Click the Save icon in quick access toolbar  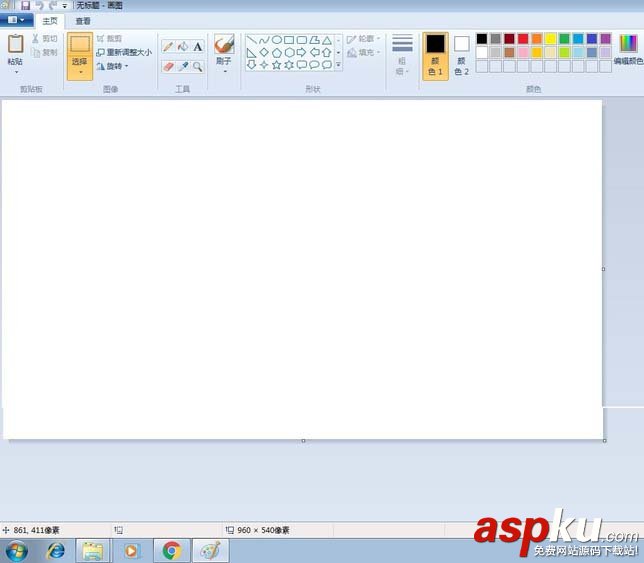pyautogui.click(x=25, y=6)
